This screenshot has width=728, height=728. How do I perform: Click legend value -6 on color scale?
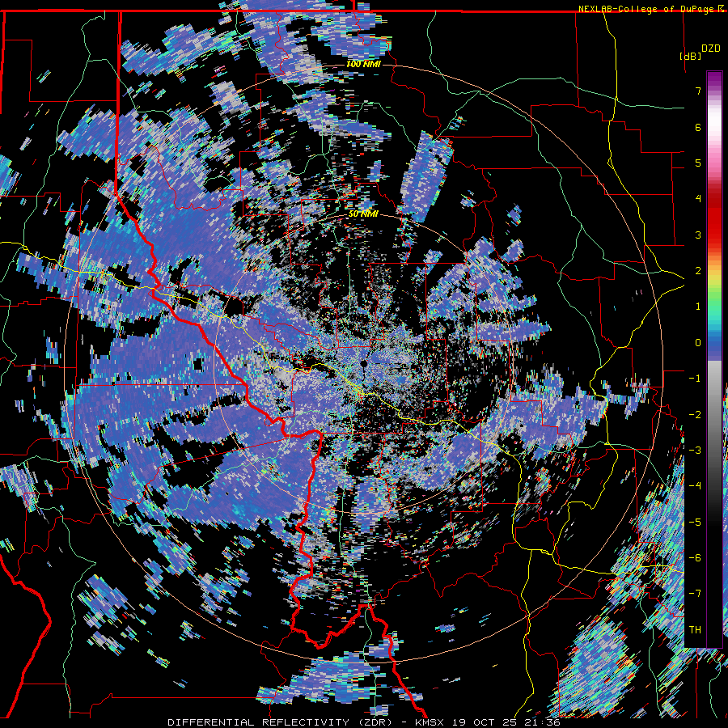(695, 558)
